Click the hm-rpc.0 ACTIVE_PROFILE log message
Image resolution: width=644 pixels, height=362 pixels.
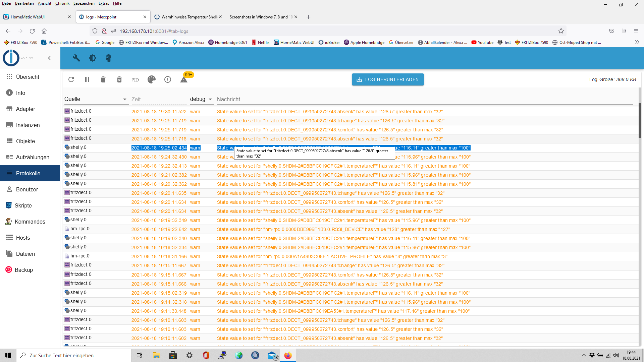pos(332,256)
